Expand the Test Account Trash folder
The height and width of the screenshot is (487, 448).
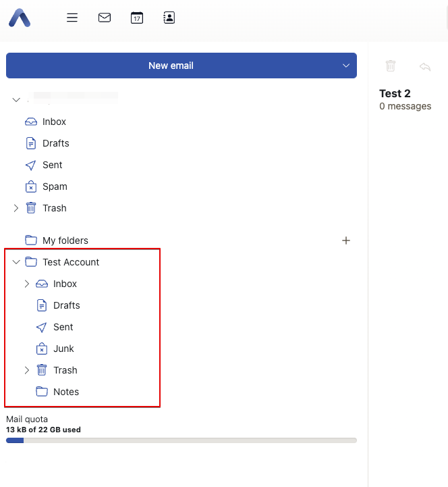click(x=27, y=370)
